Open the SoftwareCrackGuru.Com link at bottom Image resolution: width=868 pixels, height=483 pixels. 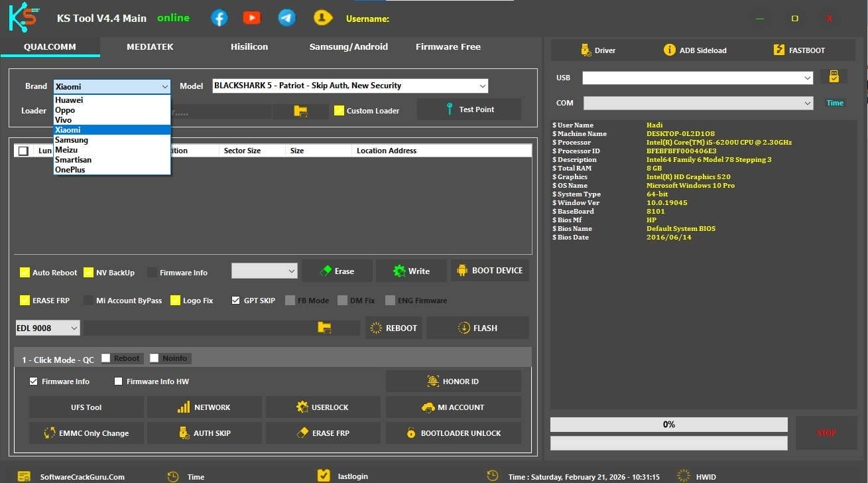pos(81,476)
